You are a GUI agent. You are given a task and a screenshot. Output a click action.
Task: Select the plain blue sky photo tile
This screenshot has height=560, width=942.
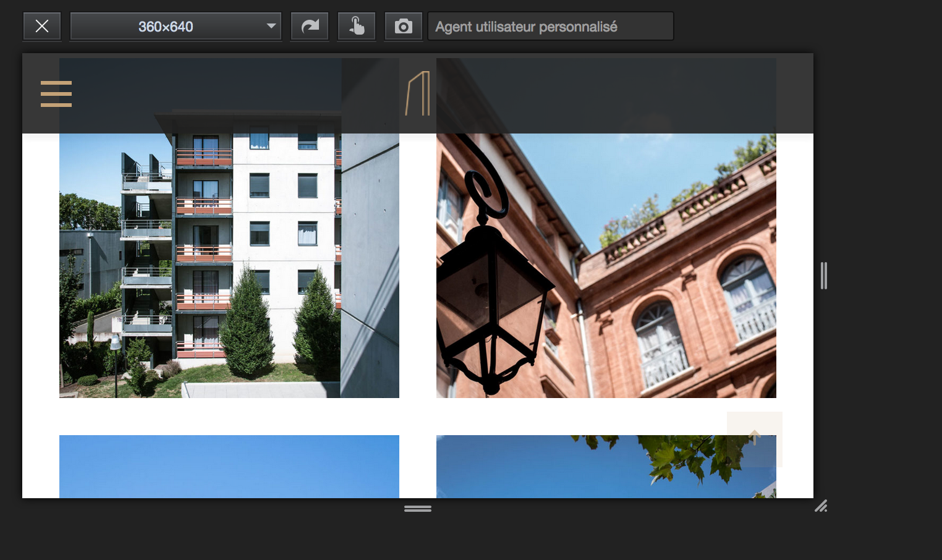click(x=229, y=467)
